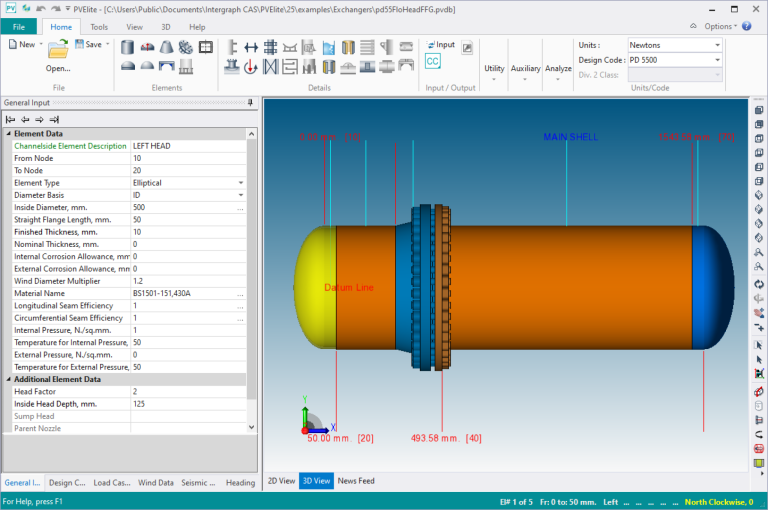Image resolution: width=768 pixels, height=510 pixels.
Task: Add a Stiffening Ring detail
Action: (x=232, y=47)
